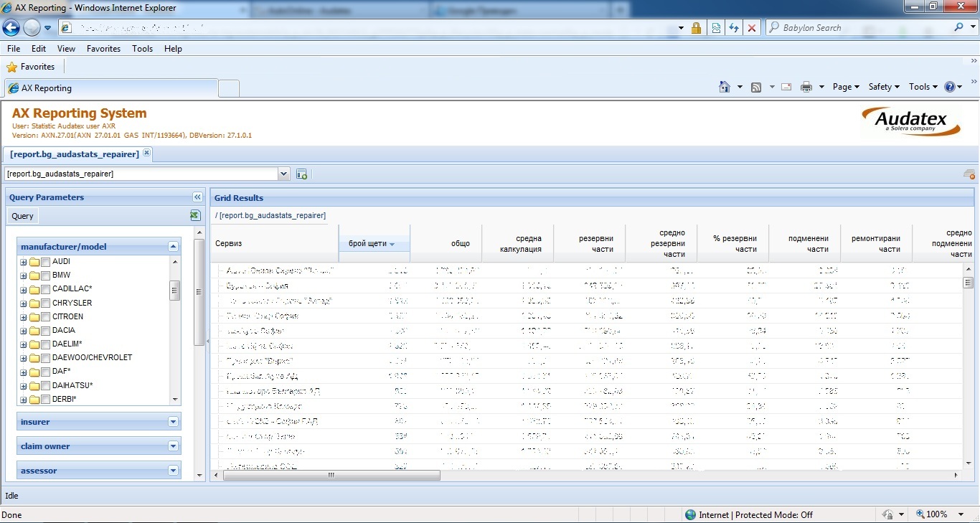Click the add report icon beside combo box
The width and height of the screenshot is (980, 523).
point(301,174)
